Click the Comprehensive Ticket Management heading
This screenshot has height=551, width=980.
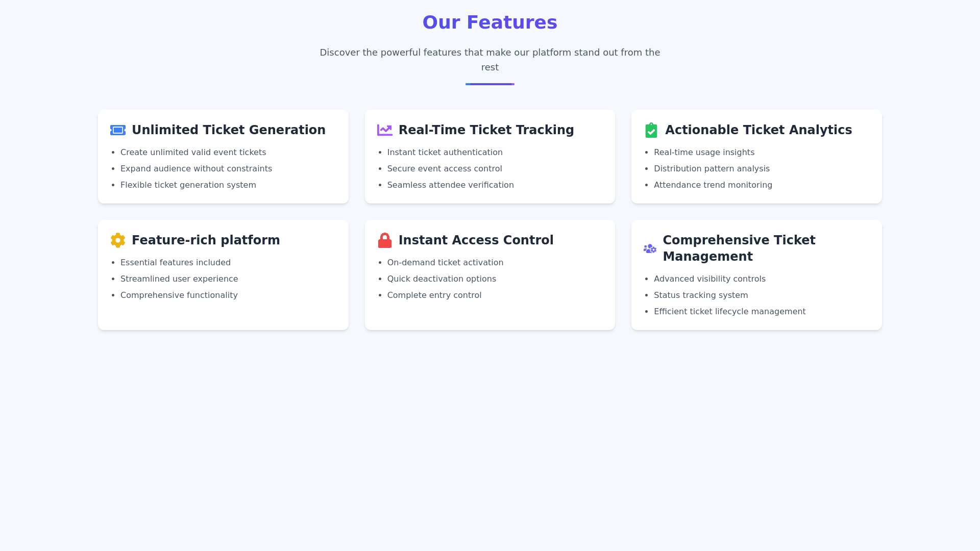click(739, 248)
